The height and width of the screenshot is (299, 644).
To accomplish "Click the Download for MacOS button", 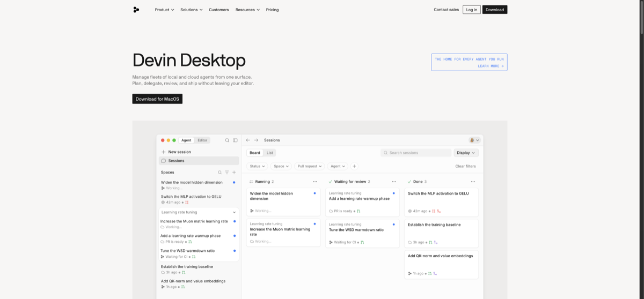I will click(157, 99).
